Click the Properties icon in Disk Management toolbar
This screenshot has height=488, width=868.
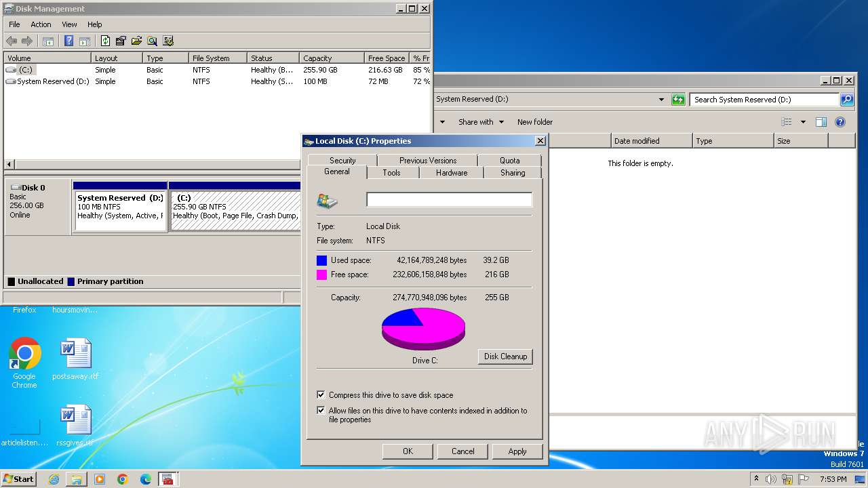(121, 41)
